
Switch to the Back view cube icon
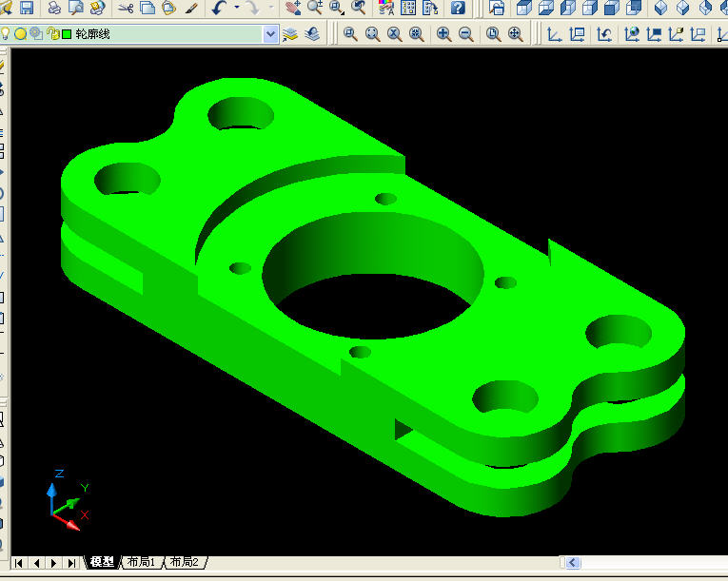click(x=634, y=8)
